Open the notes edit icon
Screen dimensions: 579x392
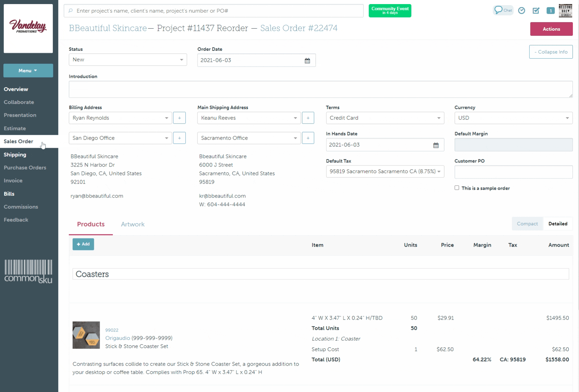tap(536, 11)
